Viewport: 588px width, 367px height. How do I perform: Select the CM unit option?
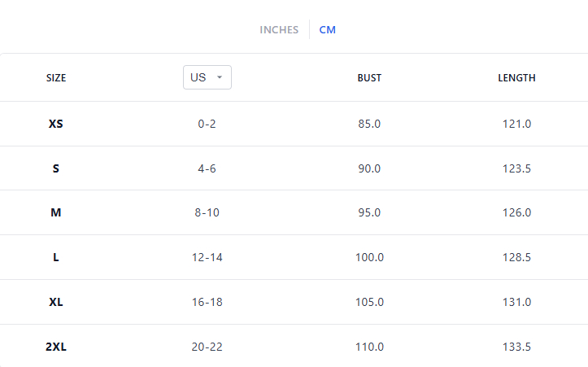[327, 30]
